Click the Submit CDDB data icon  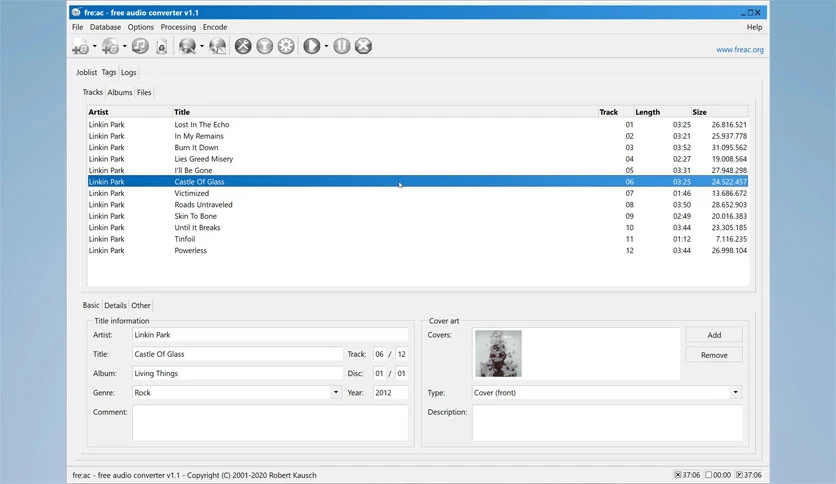pyautogui.click(x=218, y=46)
